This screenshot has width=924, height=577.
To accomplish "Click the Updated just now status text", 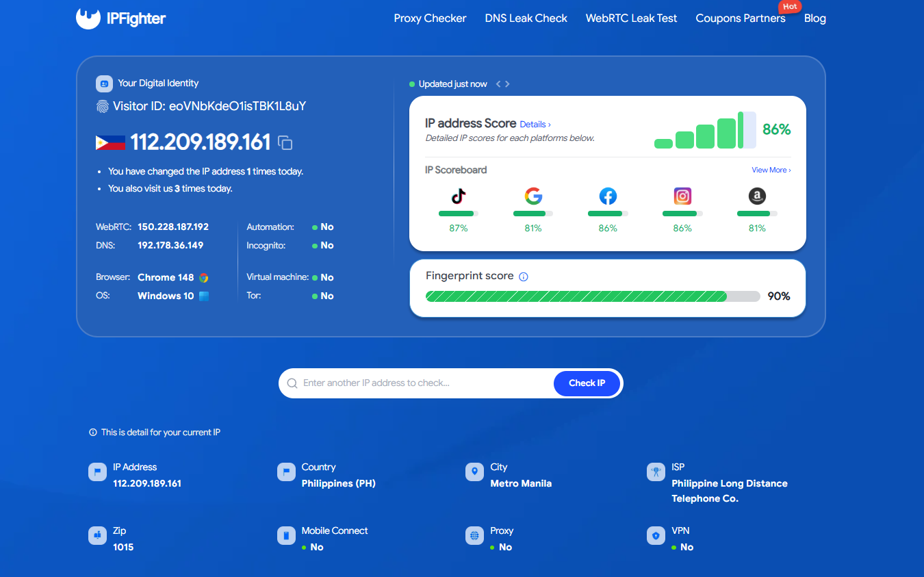I will [453, 84].
